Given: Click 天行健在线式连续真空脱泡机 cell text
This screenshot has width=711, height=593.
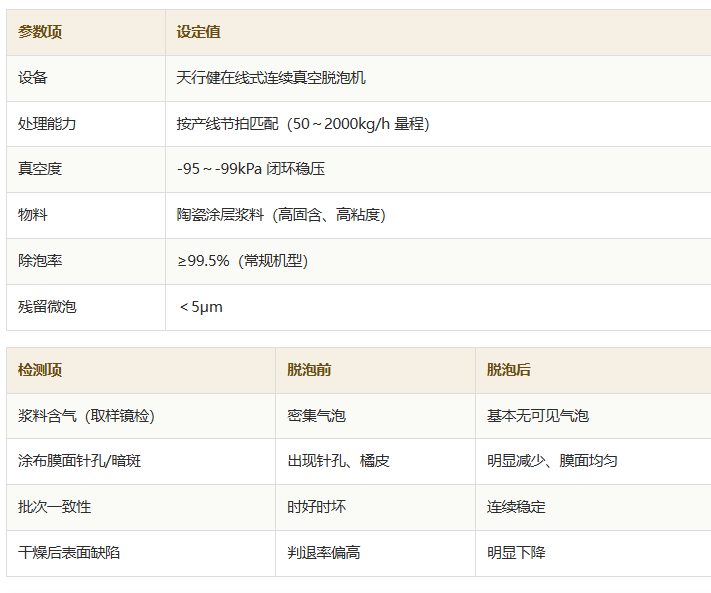Looking at the screenshot, I should pos(271,78).
